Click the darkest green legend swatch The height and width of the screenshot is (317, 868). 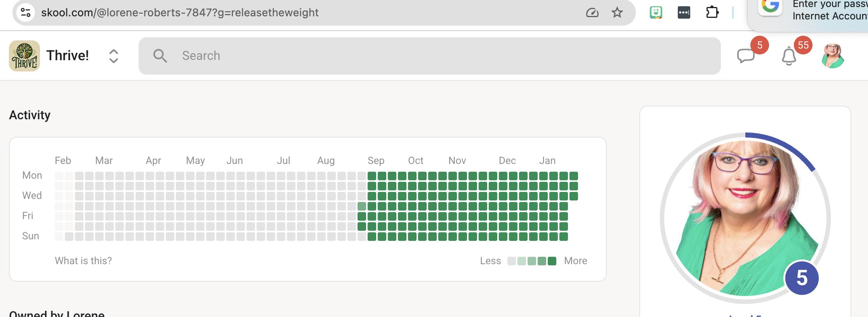click(552, 261)
